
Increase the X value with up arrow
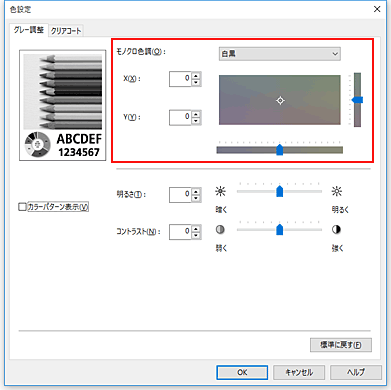click(x=196, y=76)
